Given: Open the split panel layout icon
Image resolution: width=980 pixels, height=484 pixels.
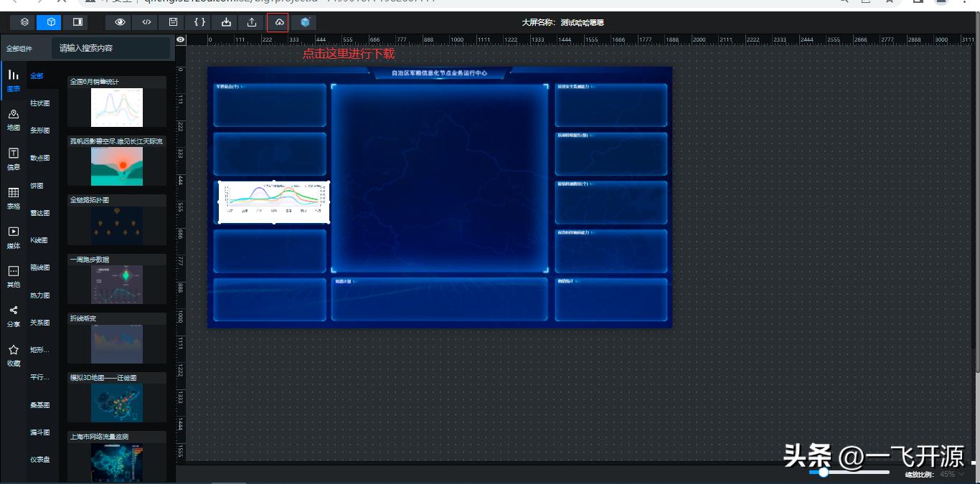Looking at the screenshot, I should click(77, 22).
